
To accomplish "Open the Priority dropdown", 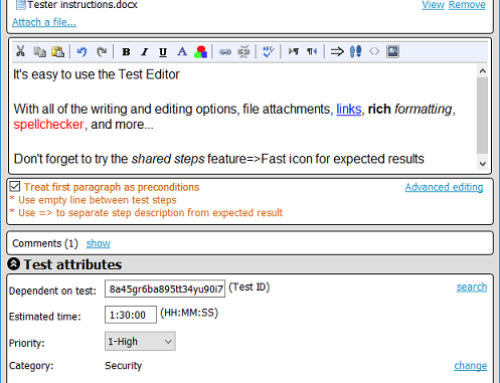I will pos(140,341).
